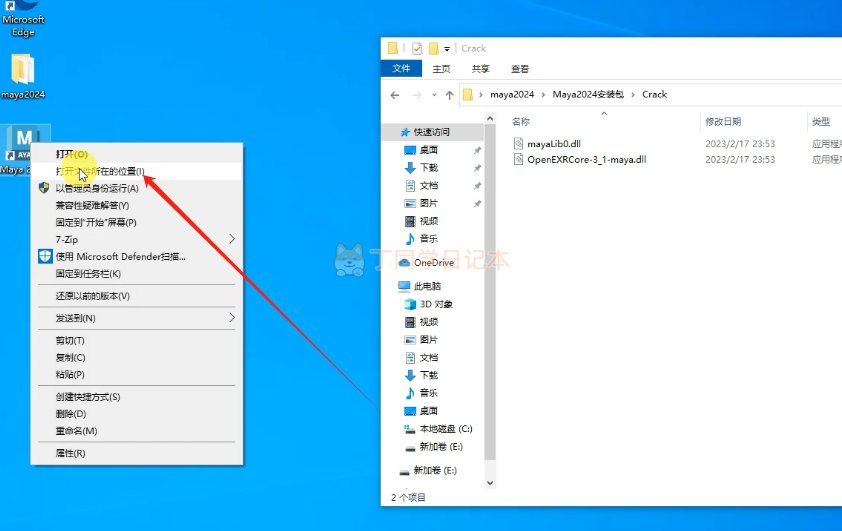Screen dimensions: 842x531
Task: Click the maya2024 breadcrumb in the address bar
Action: click(512, 94)
